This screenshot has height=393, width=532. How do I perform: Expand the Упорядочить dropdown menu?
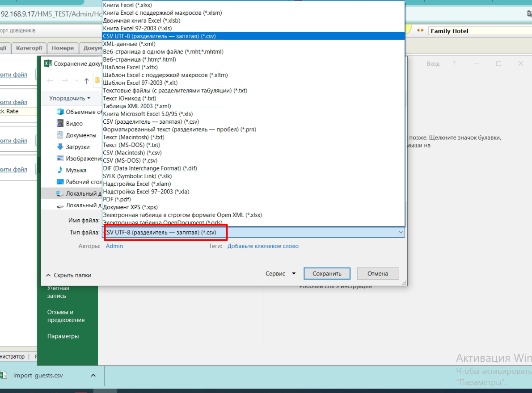(x=70, y=98)
